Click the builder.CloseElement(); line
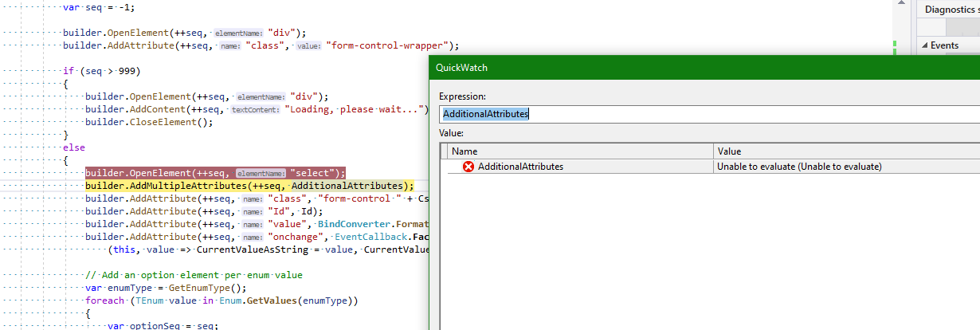The image size is (980, 330). [150, 122]
